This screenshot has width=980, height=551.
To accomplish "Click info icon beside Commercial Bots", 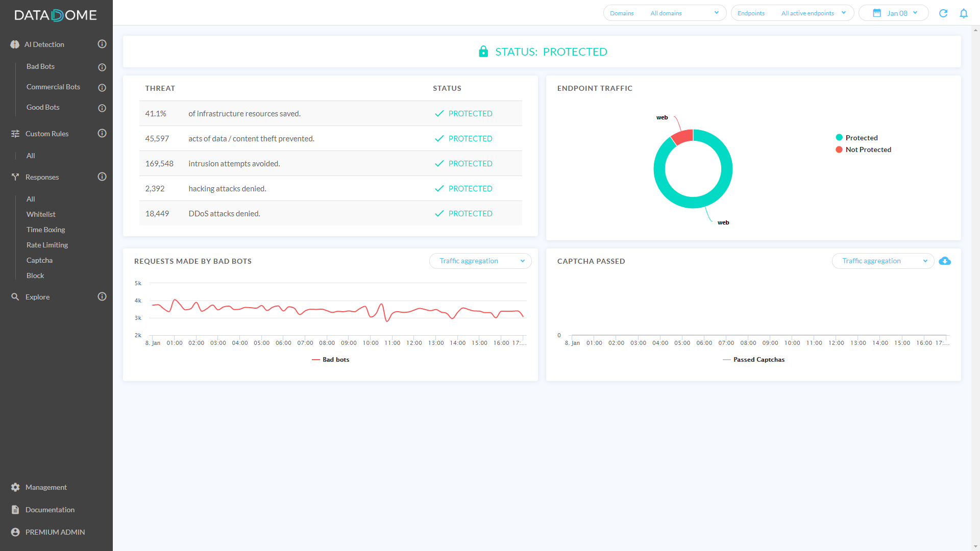I will 102,88.
